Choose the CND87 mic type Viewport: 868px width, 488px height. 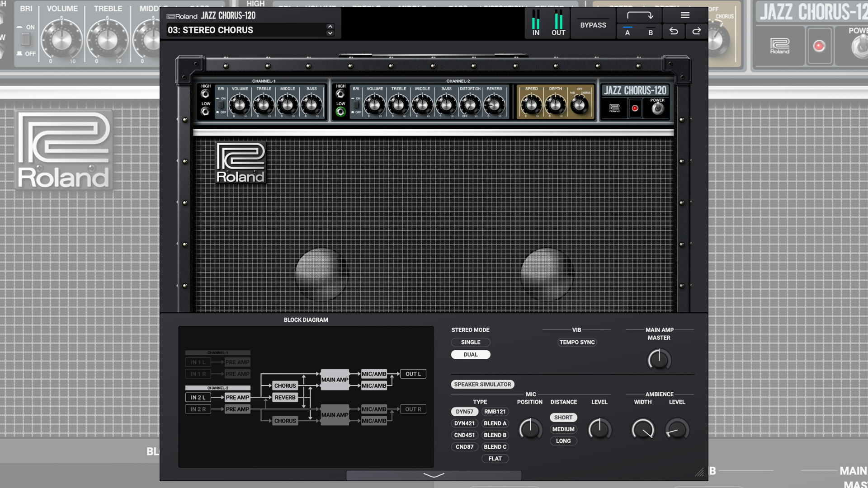coord(464,446)
